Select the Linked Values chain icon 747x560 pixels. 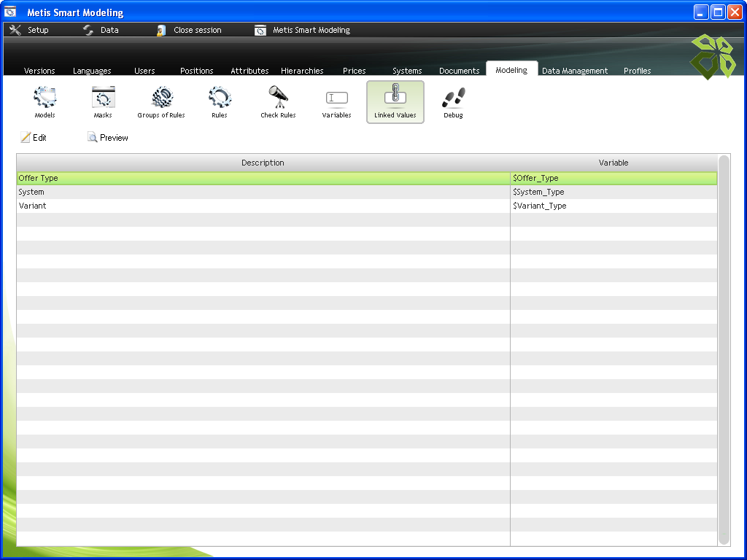pos(395,94)
